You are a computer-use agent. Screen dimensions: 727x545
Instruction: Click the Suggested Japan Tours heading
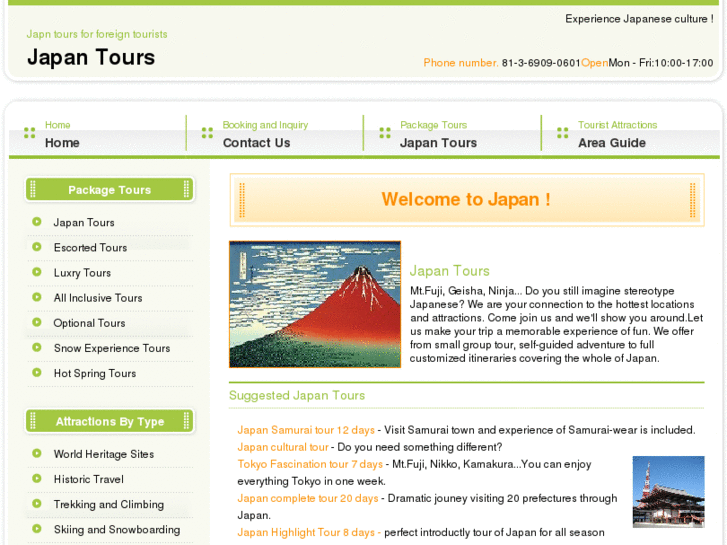tap(297, 395)
